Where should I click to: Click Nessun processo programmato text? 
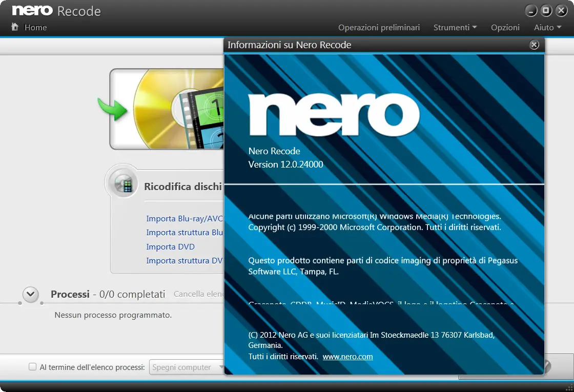click(113, 315)
